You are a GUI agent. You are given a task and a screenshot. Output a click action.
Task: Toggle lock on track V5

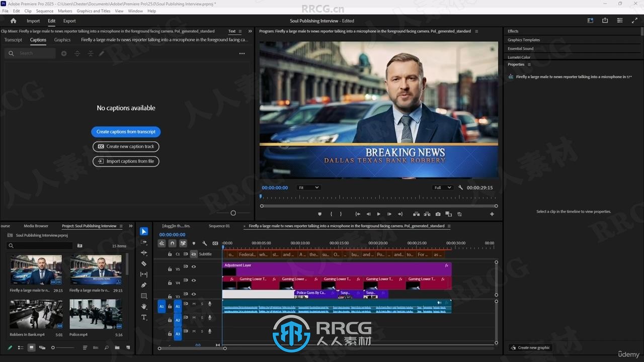[170, 269]
